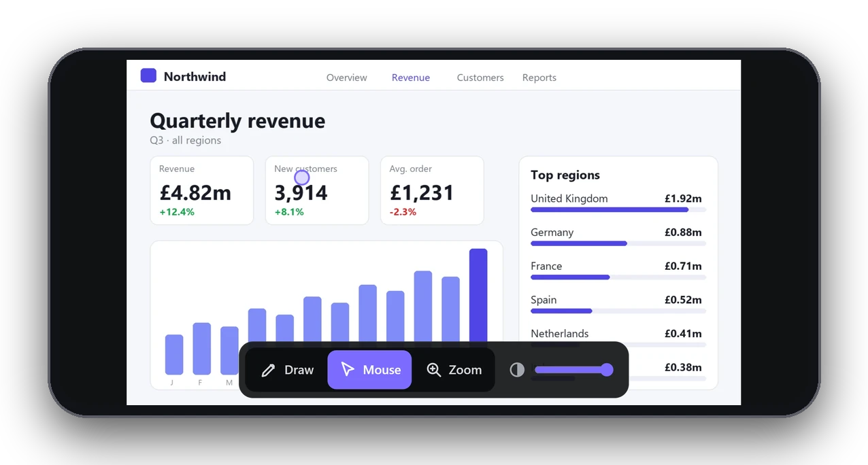Screen dimensions: 868x465
Task: Select the £4.82m revenue value
Action: 195,192
